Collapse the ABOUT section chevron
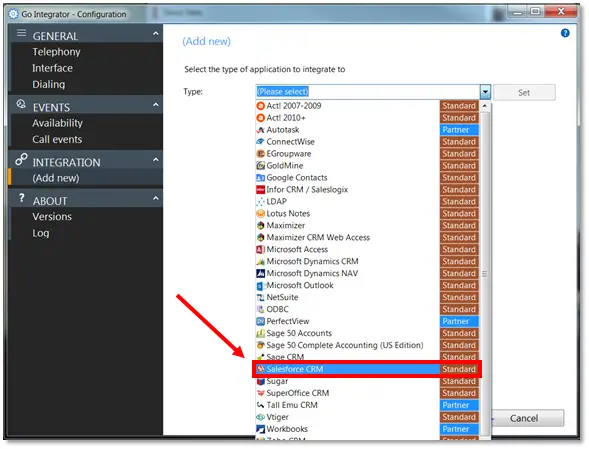Screen dimensions: 589x449 (x=156, y=198)
